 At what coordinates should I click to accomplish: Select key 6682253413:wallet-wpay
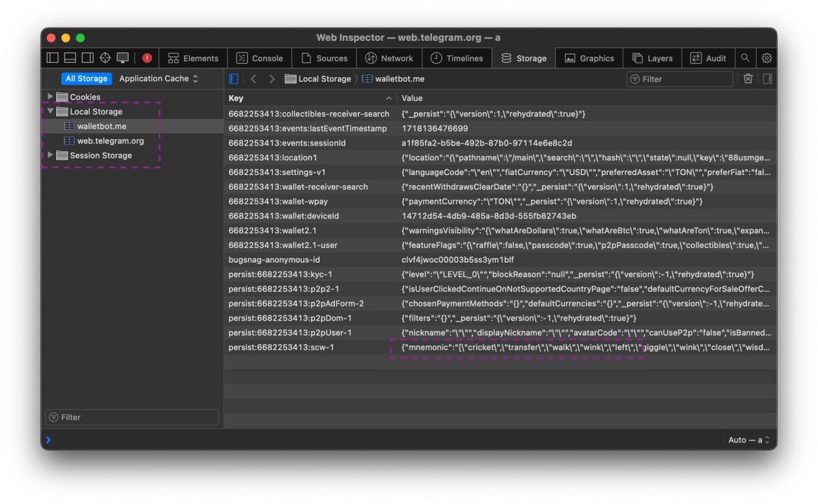[x=277, y=202]
